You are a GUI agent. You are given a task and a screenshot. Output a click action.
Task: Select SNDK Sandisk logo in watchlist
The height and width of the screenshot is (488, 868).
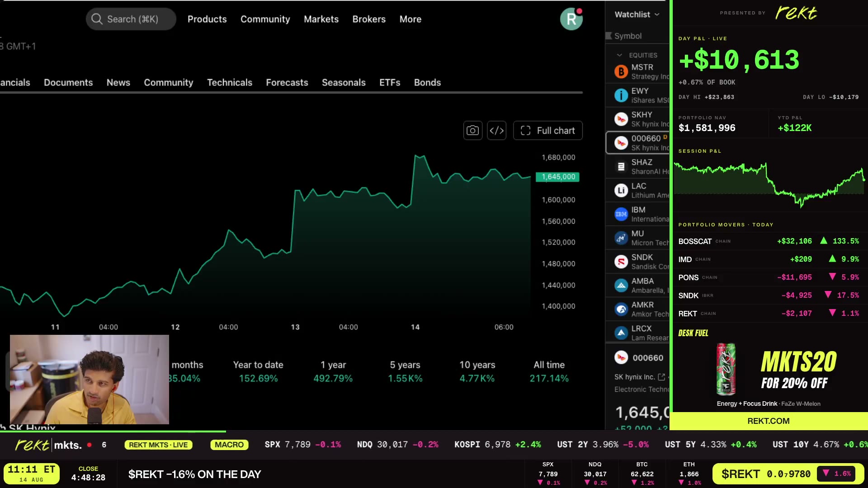coord(621,262)
